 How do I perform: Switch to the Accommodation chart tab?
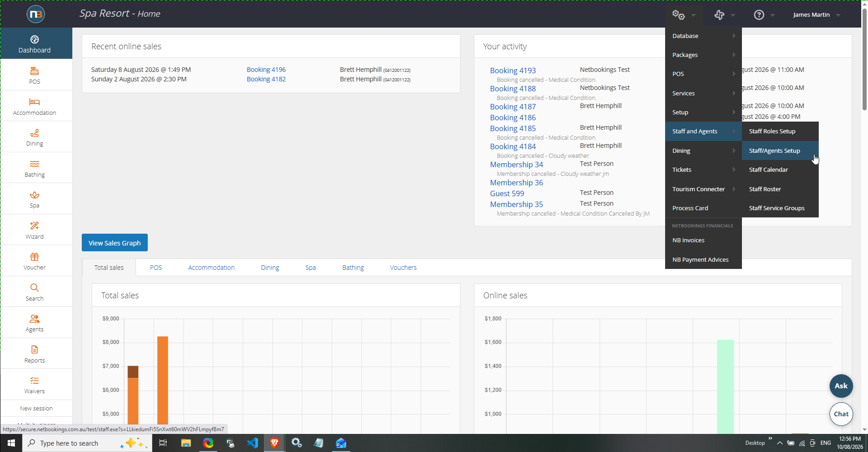coord(211,268)
